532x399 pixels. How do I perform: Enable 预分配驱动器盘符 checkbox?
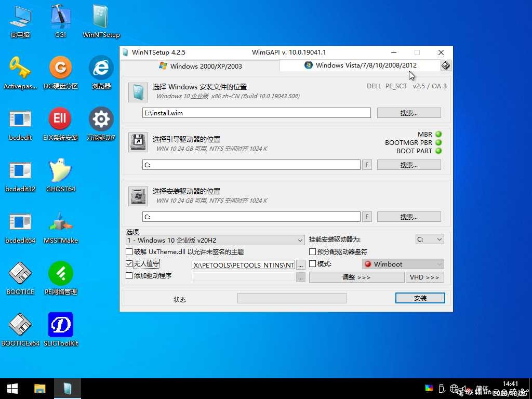tap(312, 252)
